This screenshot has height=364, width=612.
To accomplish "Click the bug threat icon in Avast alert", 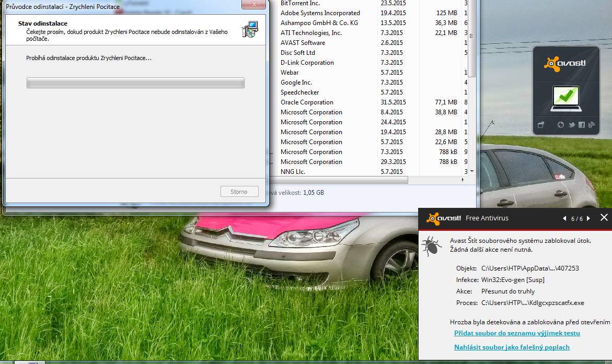I will click(x=431, y=246).
